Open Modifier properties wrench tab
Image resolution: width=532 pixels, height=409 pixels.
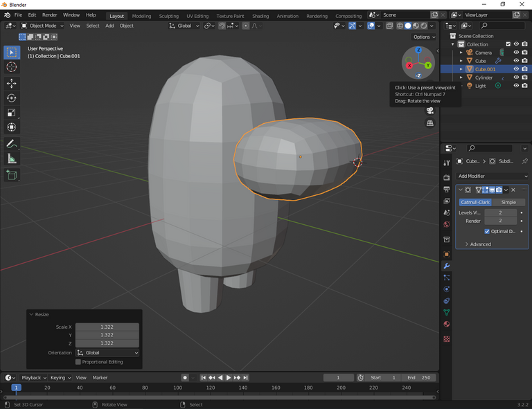[x=447, y=266]
